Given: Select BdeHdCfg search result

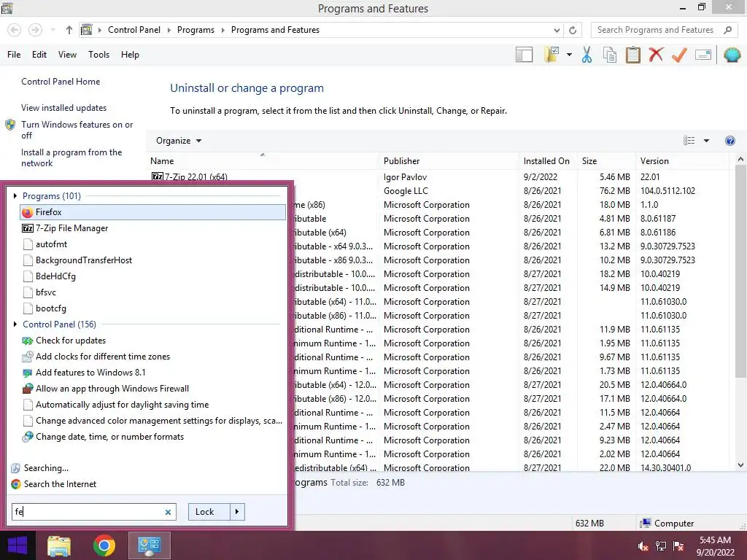Looking at the screenshot, I should tap(152, 276).
